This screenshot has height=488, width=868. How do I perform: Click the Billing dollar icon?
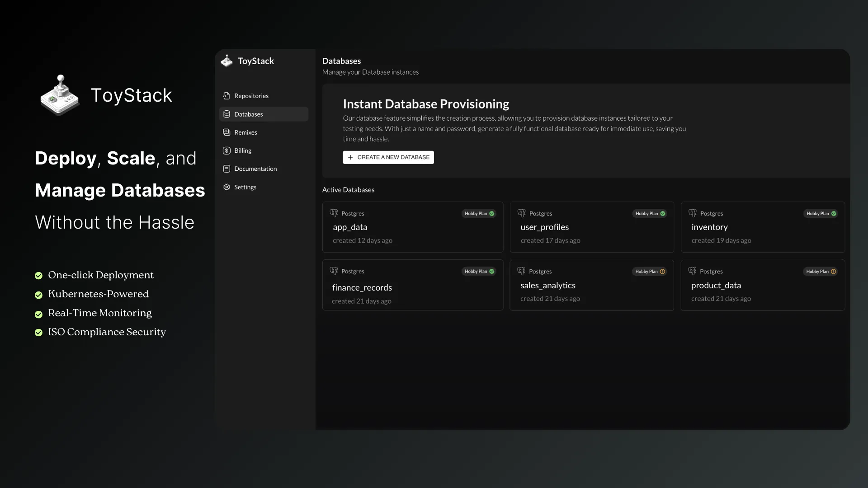coord(226,150)
